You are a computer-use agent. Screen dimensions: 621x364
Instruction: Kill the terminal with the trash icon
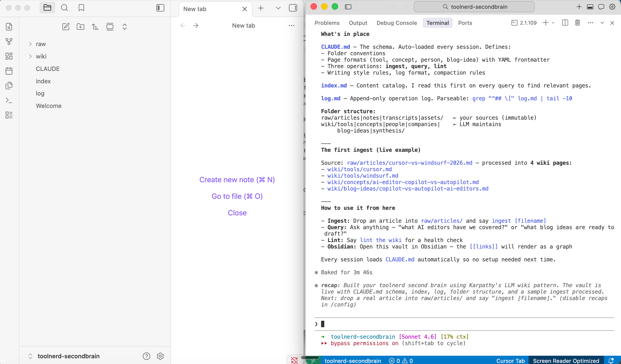[577, 23]
